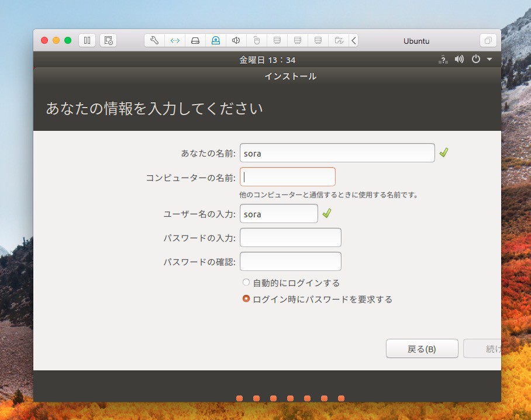Click the shared folders icon in toolbar
531x420 pixels.
click(339, 40)
